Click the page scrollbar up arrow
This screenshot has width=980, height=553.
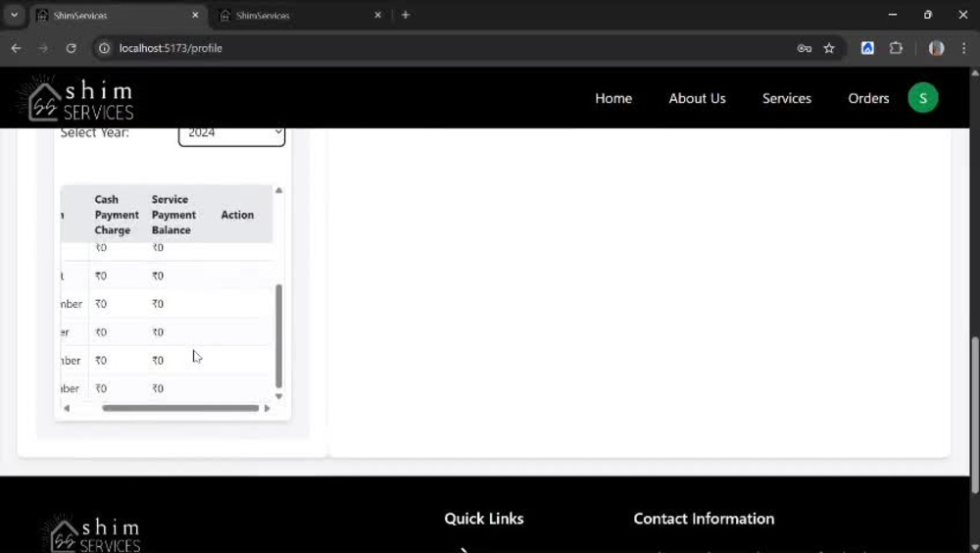(x=974, y=74)
